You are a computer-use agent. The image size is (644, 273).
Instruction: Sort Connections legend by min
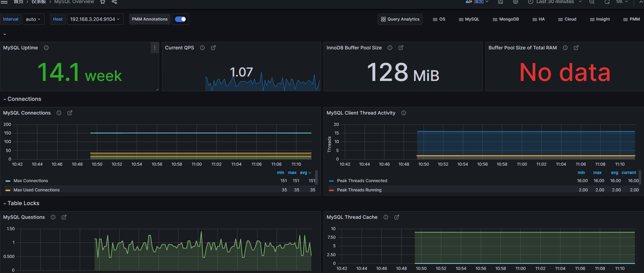click(280, 173)
